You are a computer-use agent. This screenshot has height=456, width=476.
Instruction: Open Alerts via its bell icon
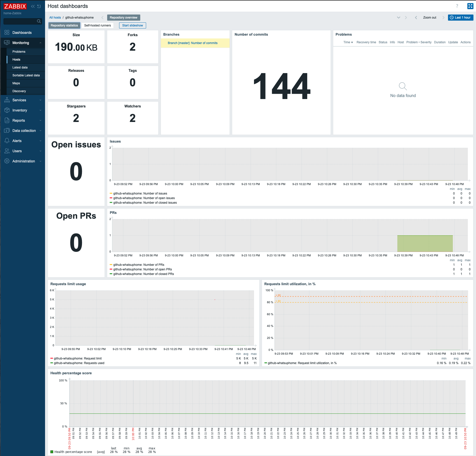click(7, 141)
